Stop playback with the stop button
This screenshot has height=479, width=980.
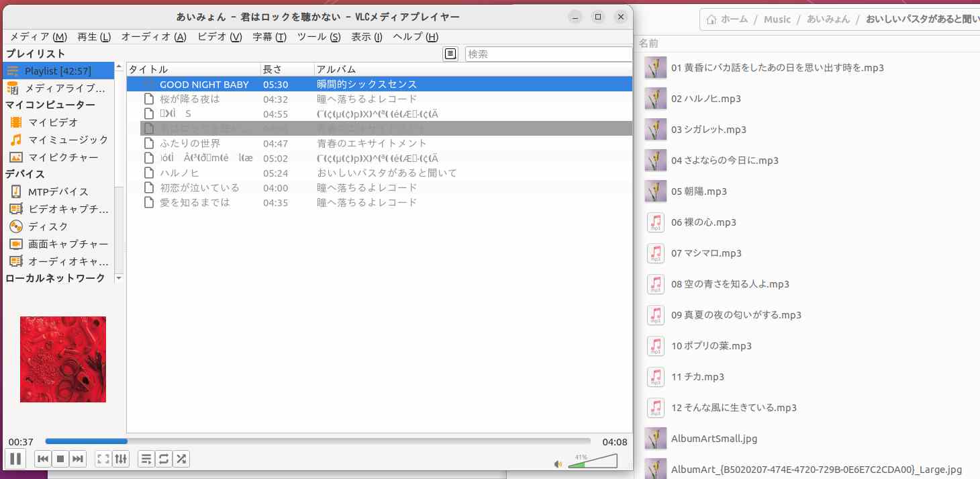click(x=60, y=459)
